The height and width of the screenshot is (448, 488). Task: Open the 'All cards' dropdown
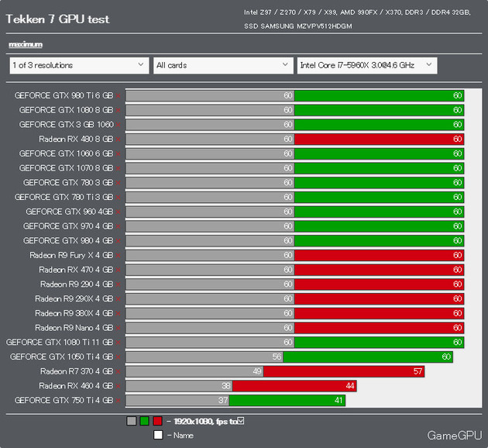pyautogui.click(x=223, y=65)
